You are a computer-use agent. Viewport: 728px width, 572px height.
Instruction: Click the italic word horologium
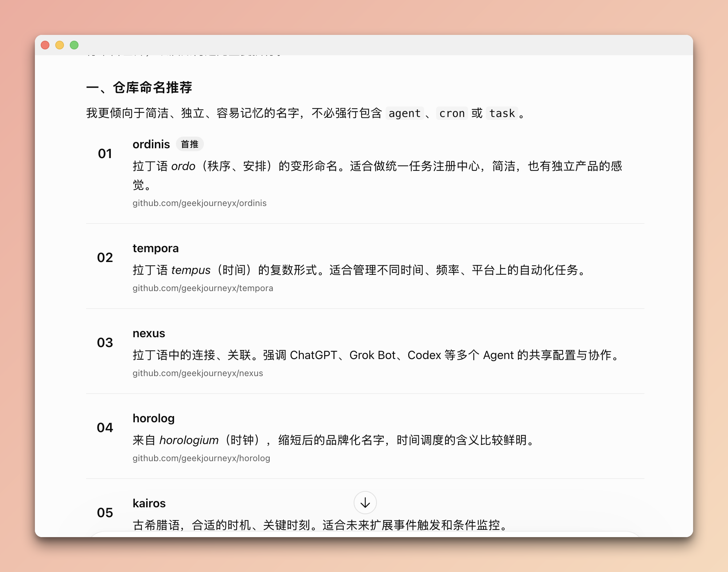click(x=189, y=440)
